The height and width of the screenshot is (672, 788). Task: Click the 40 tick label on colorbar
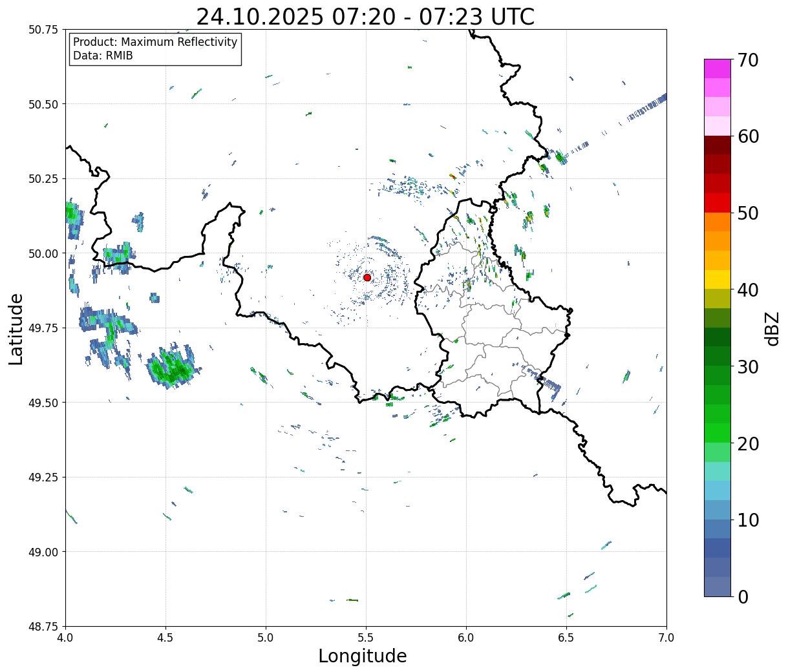point(747,290)
